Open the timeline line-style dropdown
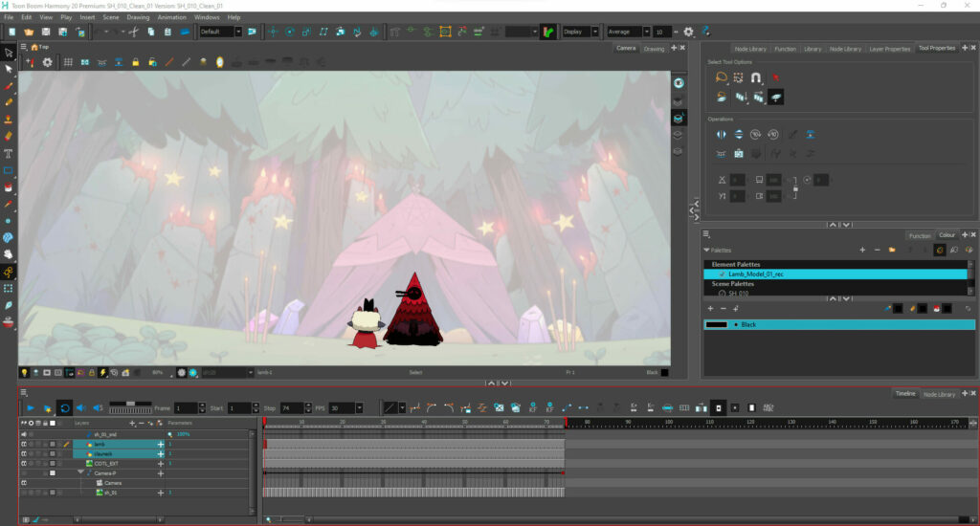This screenshot has width=980, height=526. coord(402,408)
